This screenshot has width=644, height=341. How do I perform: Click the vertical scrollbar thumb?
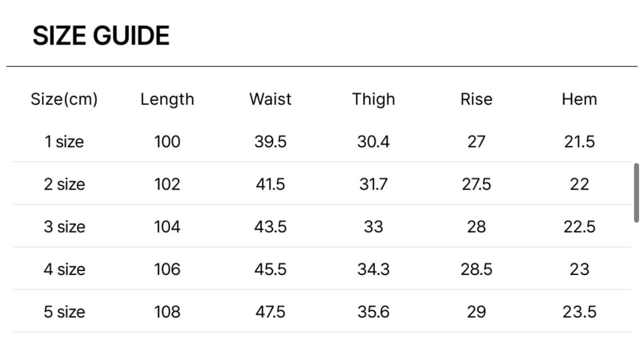pos(636,193)
